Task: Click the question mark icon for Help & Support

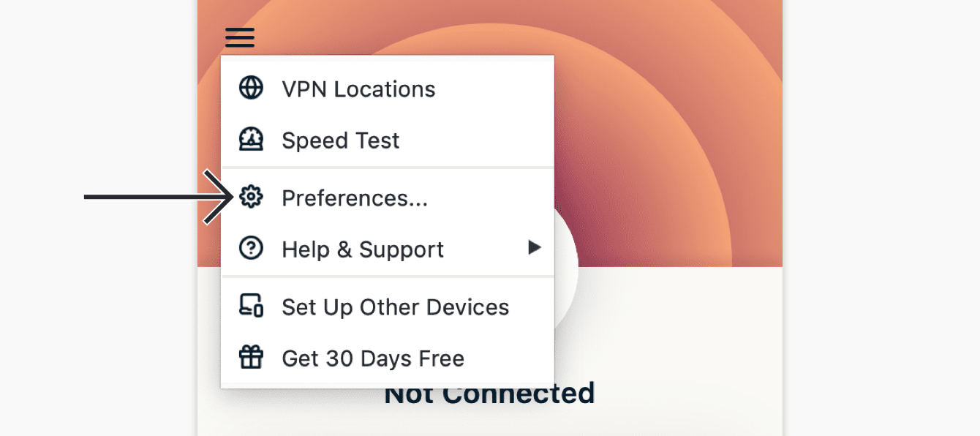Action: pyautogui.click(x=252, y=248)
